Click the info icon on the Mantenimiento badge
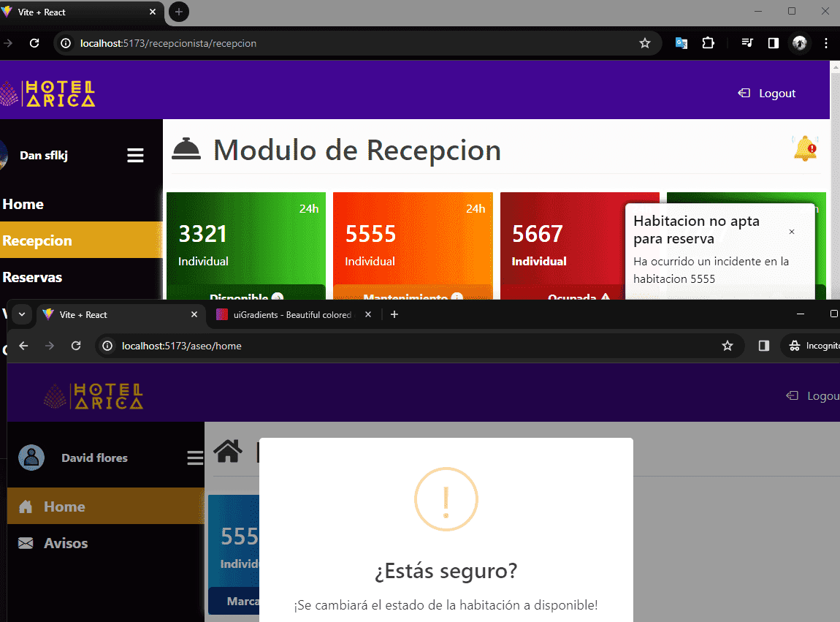The image size is (840, 622). pos(457,297)
